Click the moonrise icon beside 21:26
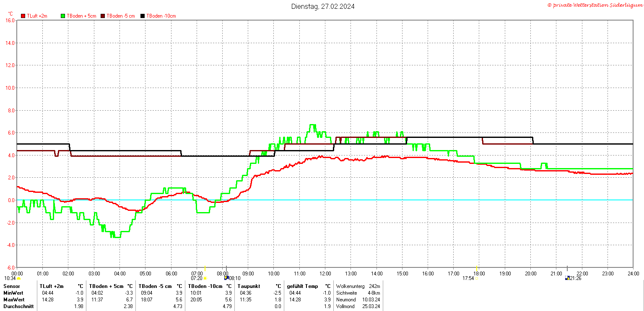This screenshot has height=311, width=644. click(x=567, y=278)
